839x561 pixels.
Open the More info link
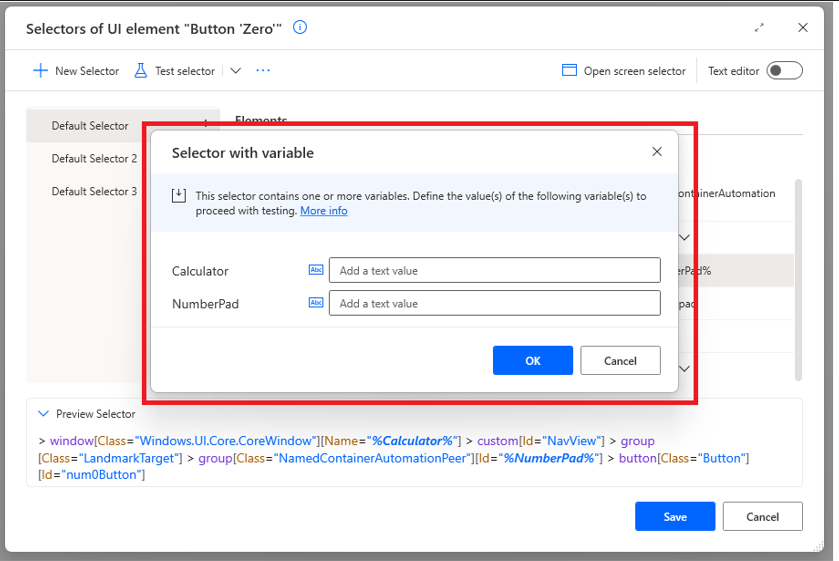coord(324,211)
